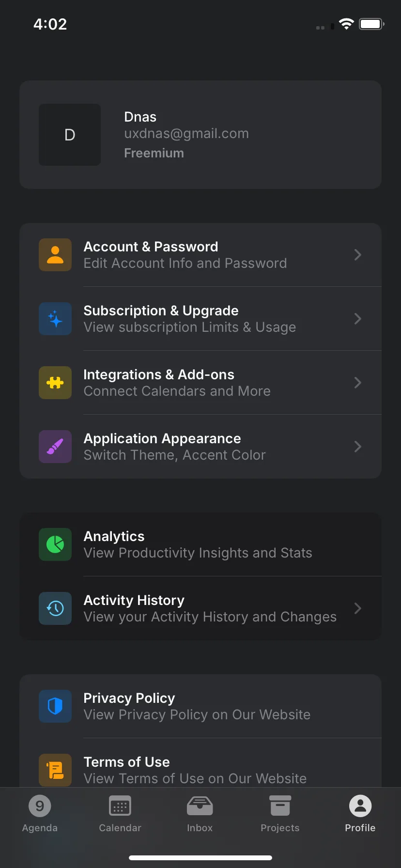Image resolution: width=401 pixels, height=868 pixels.
Task: Select the Profile tab
Action: pos(360,814)
